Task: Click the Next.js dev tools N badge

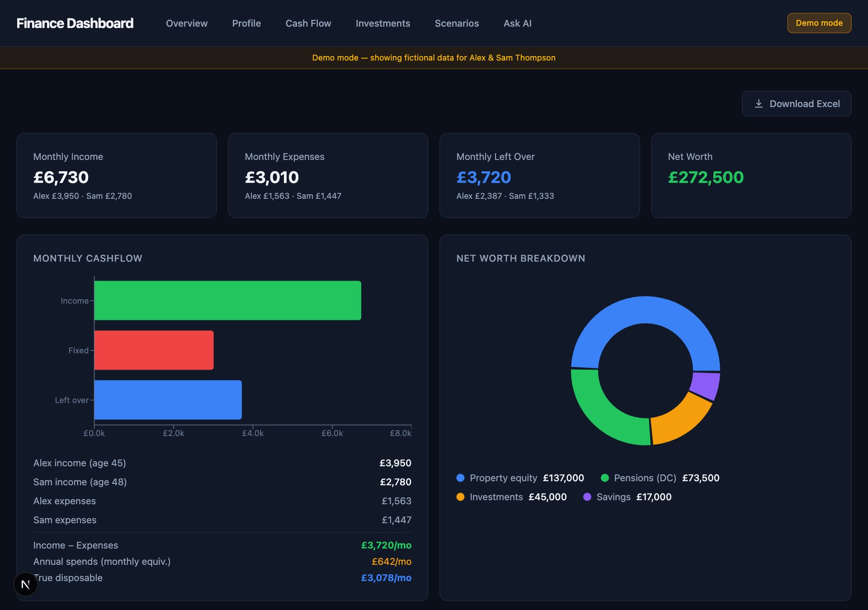Action: point(26,584)
